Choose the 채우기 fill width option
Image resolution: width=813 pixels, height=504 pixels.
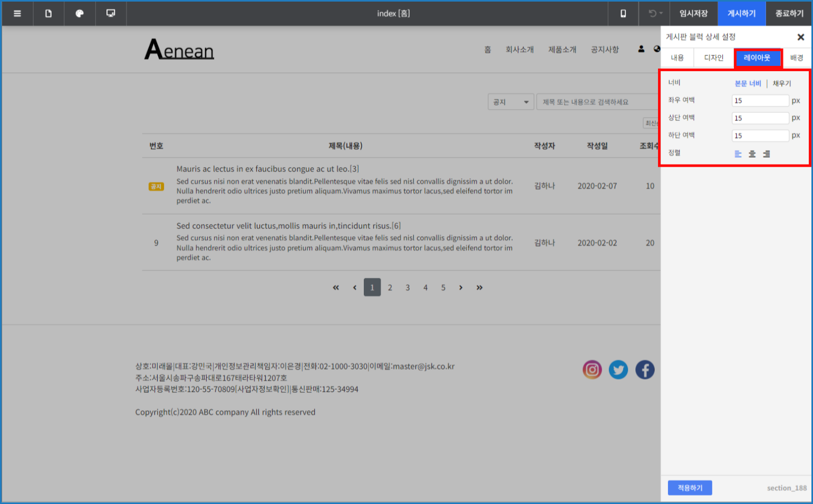(x=782, y=83)
